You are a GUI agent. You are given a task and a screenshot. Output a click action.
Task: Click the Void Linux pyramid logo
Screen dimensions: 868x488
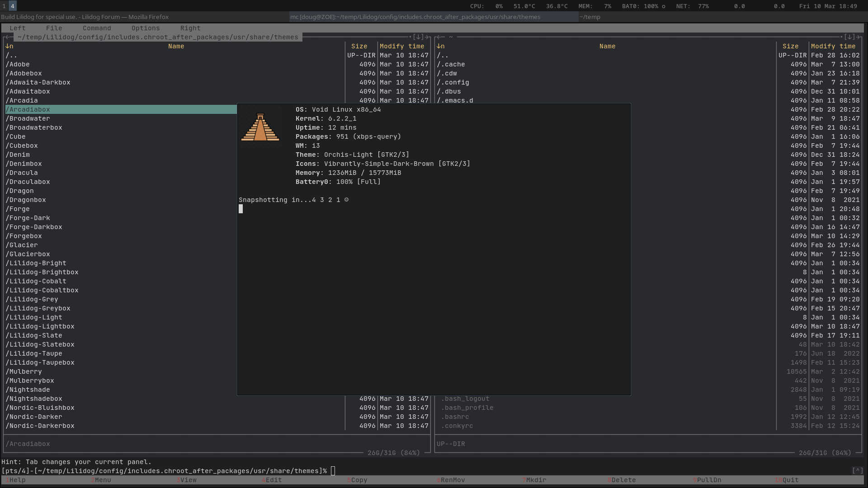[260, 127]
